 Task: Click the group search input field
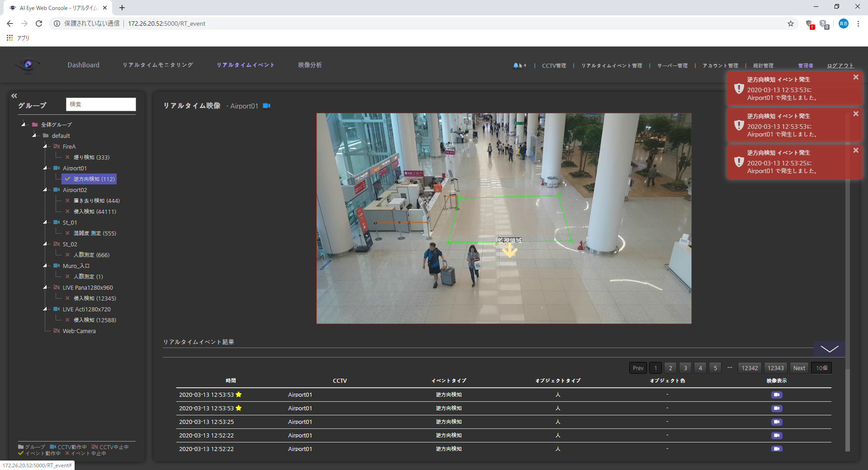tap(101, 104)
